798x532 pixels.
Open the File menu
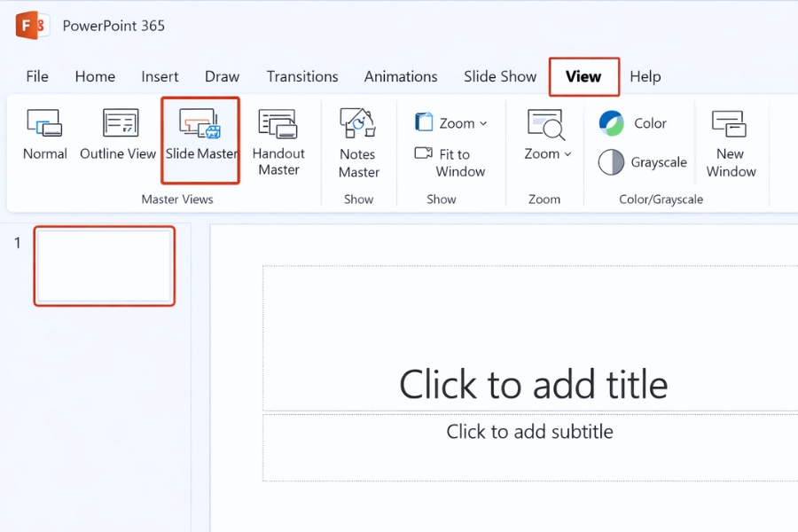coord(36,76)
